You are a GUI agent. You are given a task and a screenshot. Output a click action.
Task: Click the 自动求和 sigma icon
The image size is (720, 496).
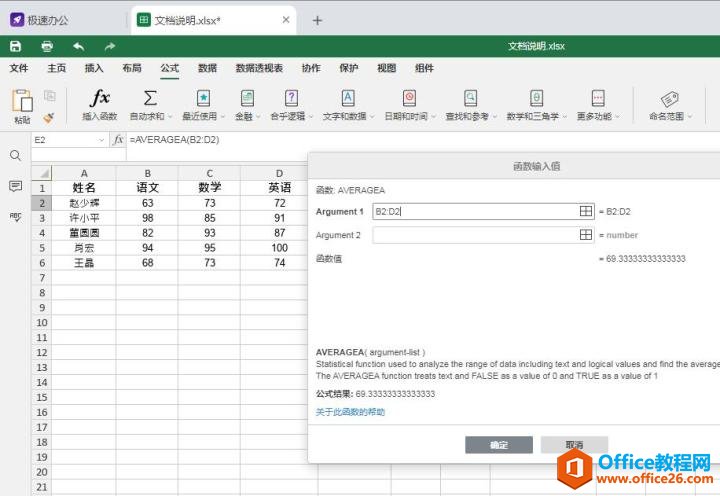pyautogui.click(x=150, y=98)
